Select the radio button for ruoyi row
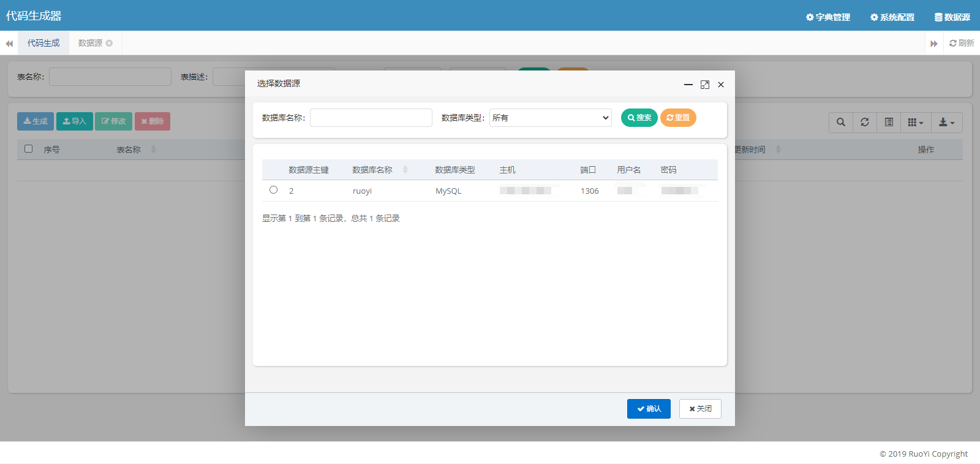 (x=273, y=190)
